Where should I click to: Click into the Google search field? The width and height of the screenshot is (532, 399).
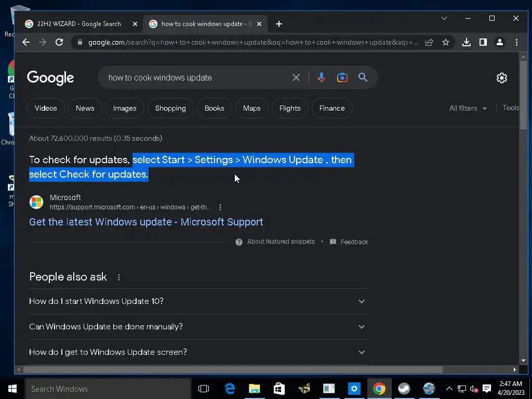pyautogui.click(x=197, y=78)
